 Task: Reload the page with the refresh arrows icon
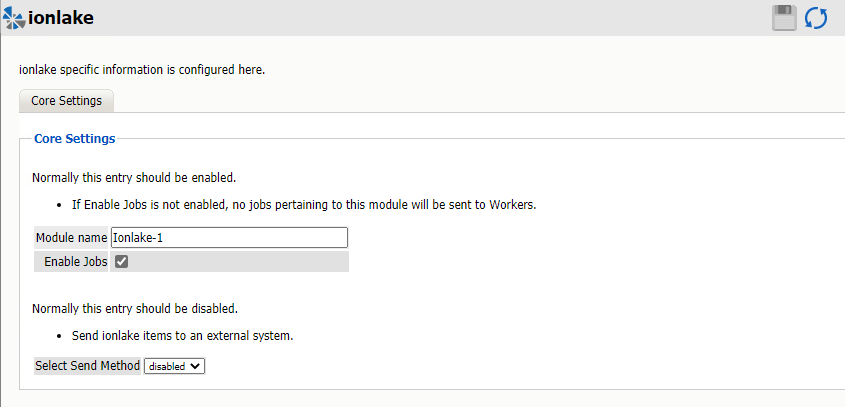click(816, 18)
